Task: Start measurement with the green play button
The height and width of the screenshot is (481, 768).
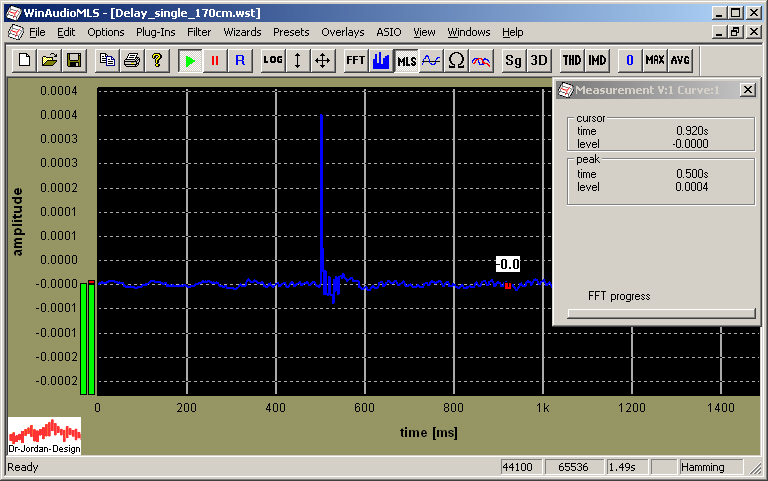Action: [190, 60]
